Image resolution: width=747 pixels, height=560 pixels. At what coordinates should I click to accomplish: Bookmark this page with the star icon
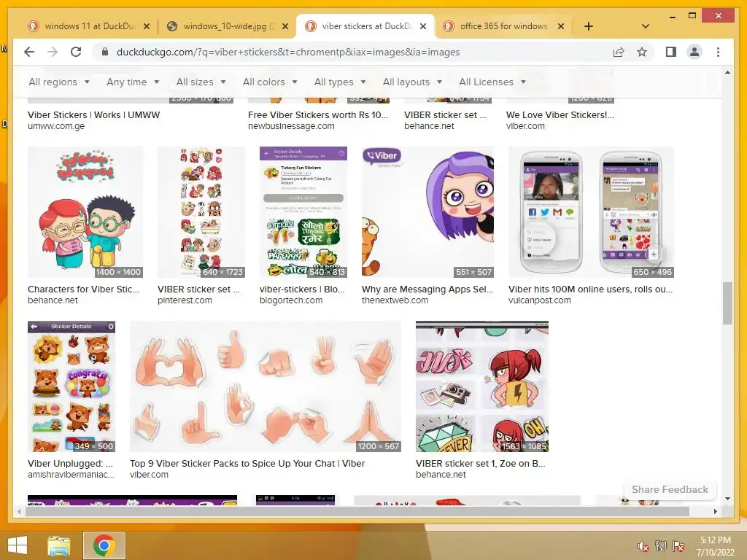click(x=642, y=52)
